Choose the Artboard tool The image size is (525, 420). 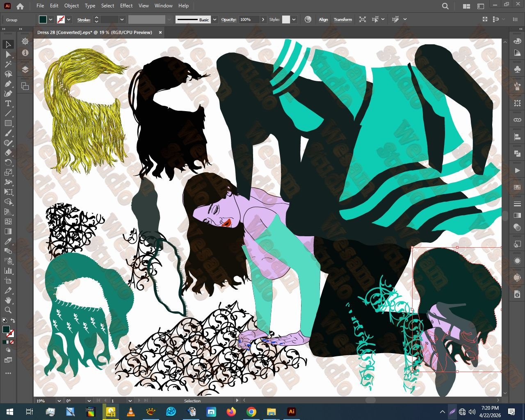pyautogui.click(x=8, y=281)
